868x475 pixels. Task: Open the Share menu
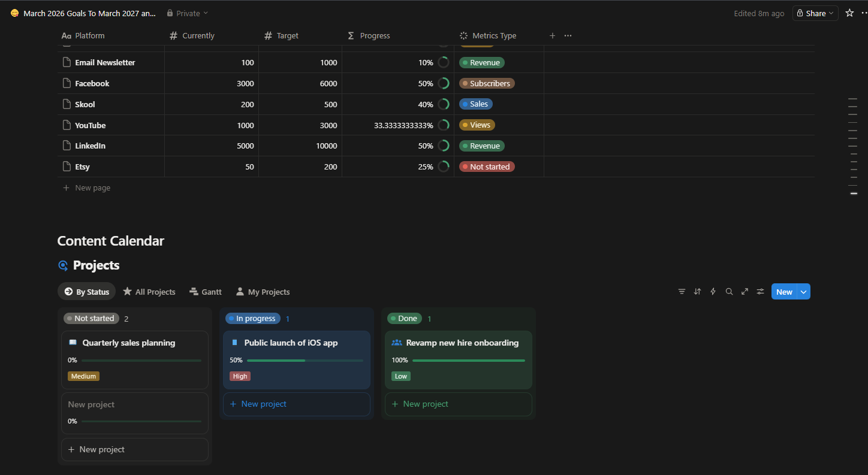[x=815, y=13]
